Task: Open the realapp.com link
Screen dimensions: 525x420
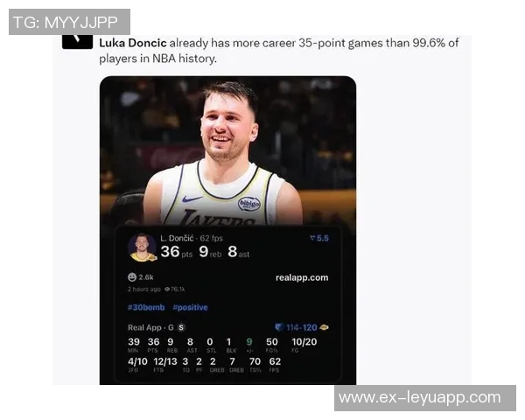Action: 302,277
